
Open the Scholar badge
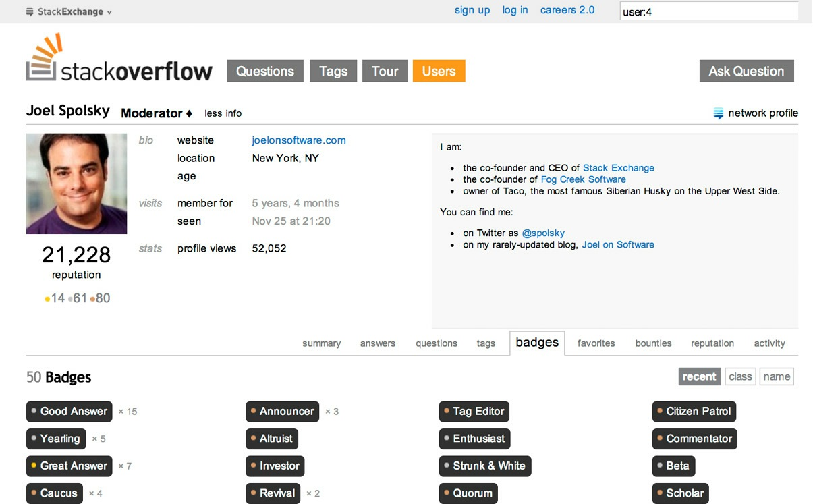[x=681, y=493]
